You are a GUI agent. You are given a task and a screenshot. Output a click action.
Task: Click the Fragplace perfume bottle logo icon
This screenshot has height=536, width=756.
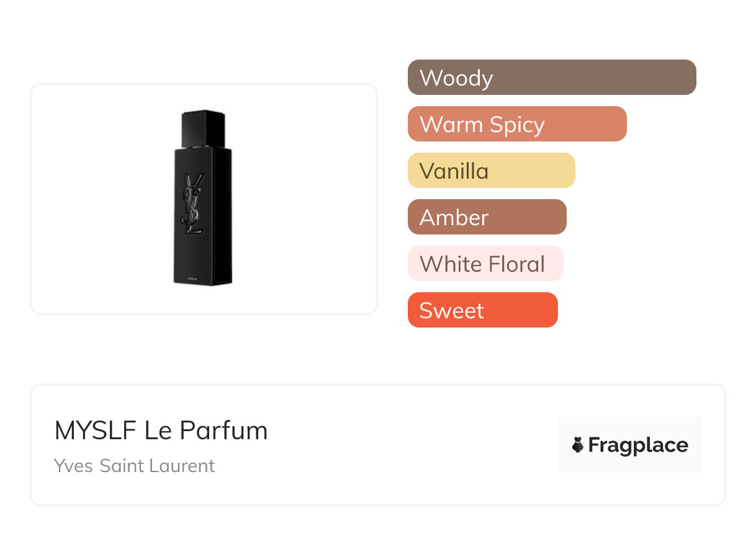pos(578,445)
